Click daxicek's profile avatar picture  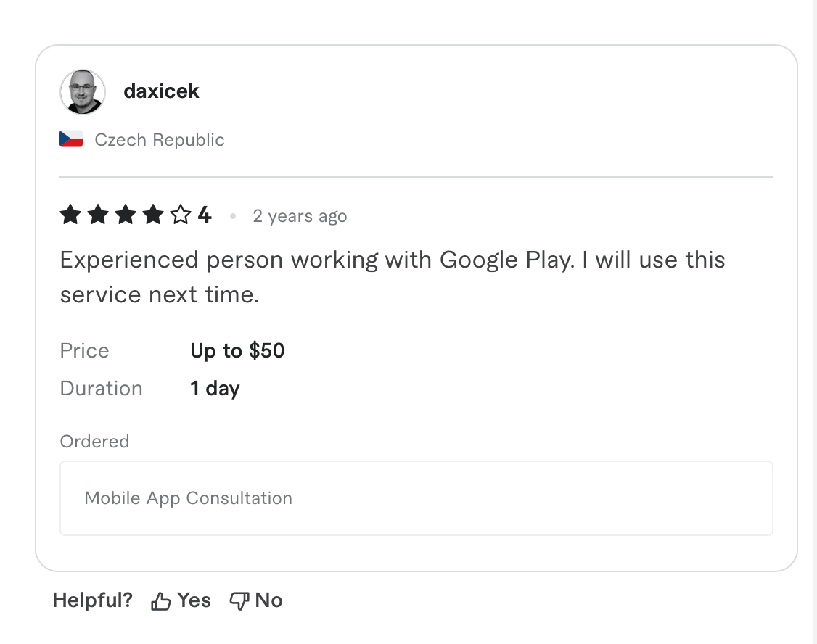point(82,91)
